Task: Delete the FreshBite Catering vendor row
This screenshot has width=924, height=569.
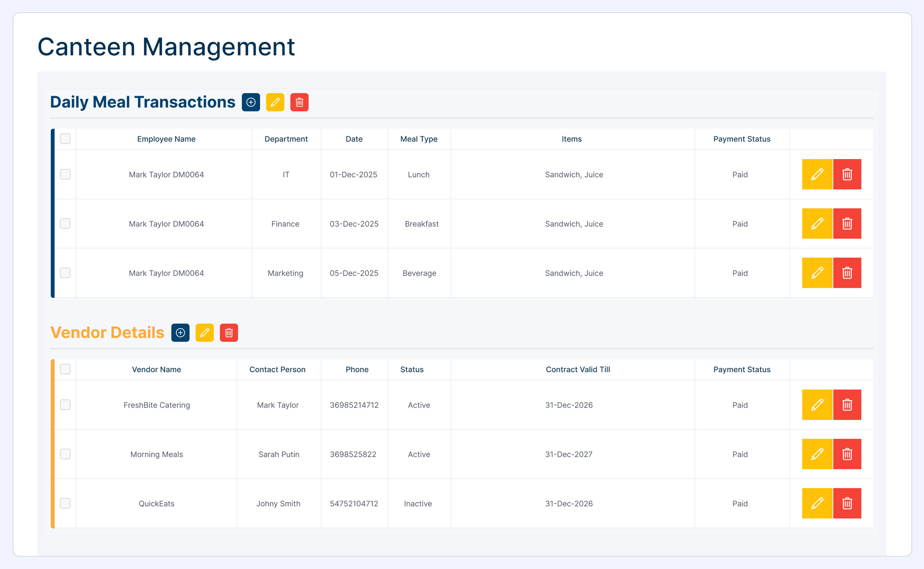Action: tap(847, 405)
